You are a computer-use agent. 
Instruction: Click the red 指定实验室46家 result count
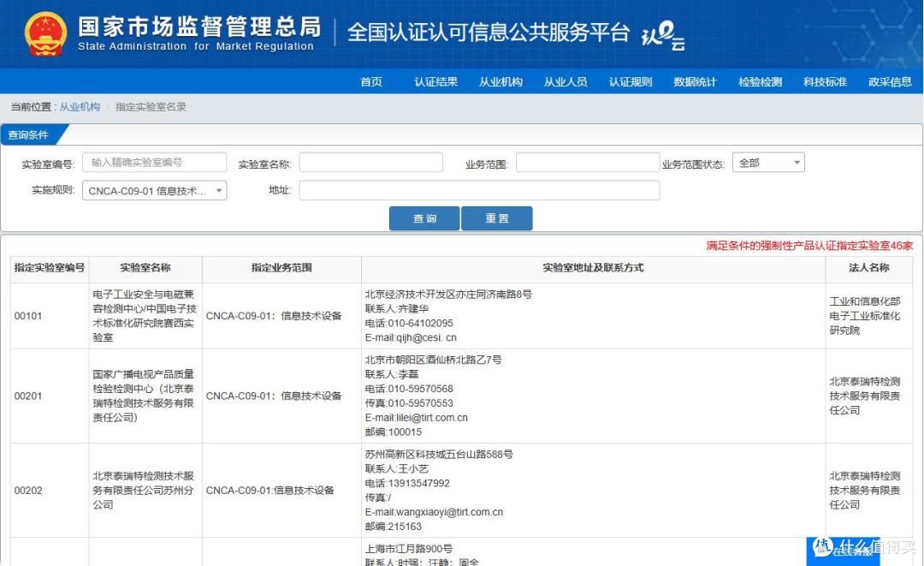pos(809,245)
